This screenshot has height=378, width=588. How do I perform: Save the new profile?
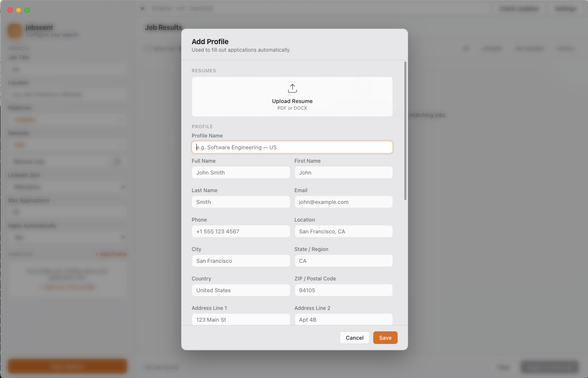385,338
